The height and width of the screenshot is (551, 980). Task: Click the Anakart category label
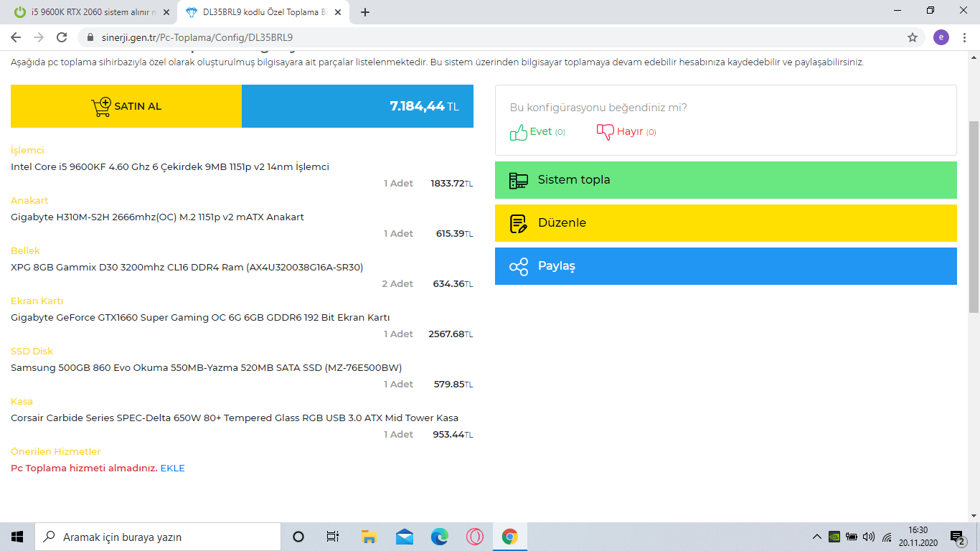click(x=29, y=201)
